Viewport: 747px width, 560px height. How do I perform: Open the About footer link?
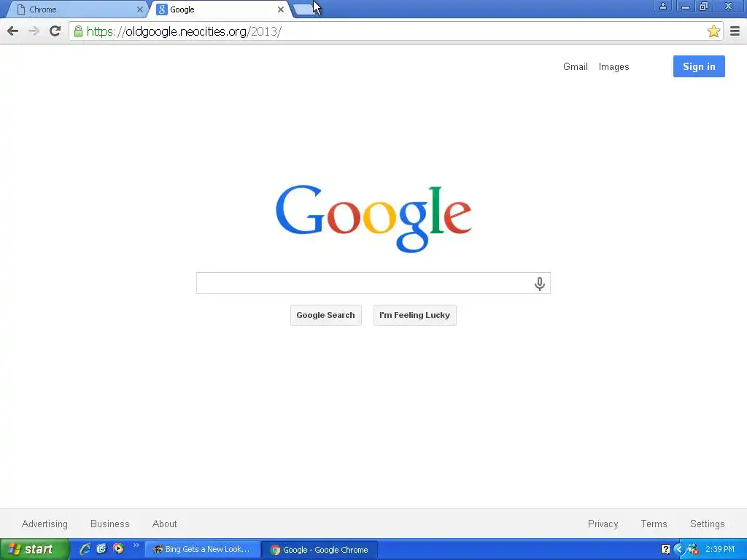[x=164, y=524]
